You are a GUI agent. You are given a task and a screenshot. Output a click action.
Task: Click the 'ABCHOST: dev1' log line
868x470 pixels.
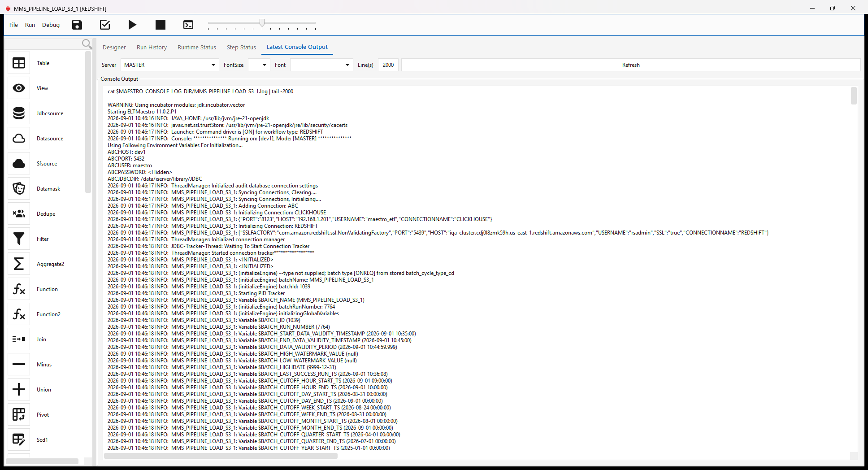pyautogui.click(x=126, y=152)
